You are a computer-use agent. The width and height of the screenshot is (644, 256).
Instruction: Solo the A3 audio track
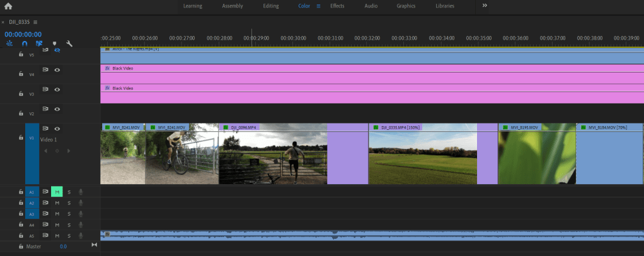[x=69, y=214]
